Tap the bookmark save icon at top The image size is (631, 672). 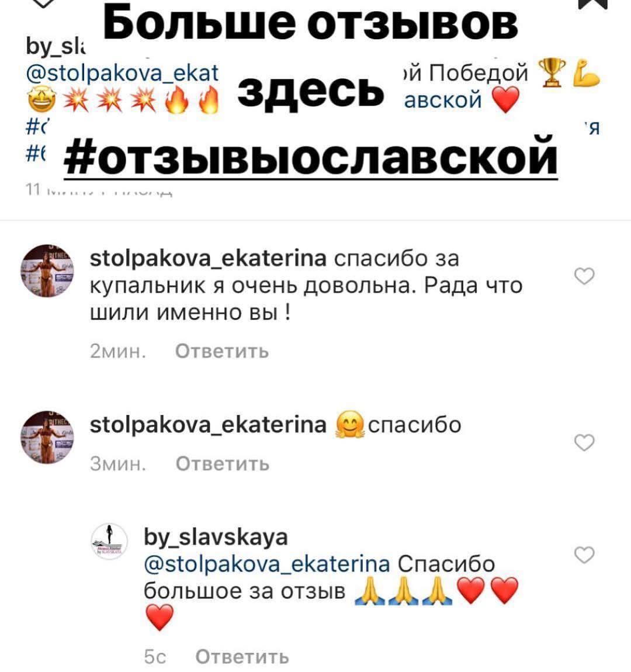(x=593, y=4)
